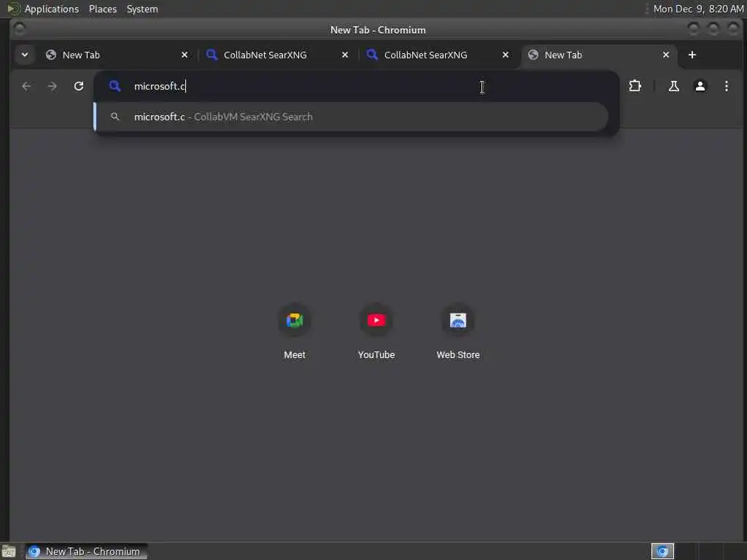Viewport: 747px width, 560px height.
Task: Reload the page
Action: point(79,86)
